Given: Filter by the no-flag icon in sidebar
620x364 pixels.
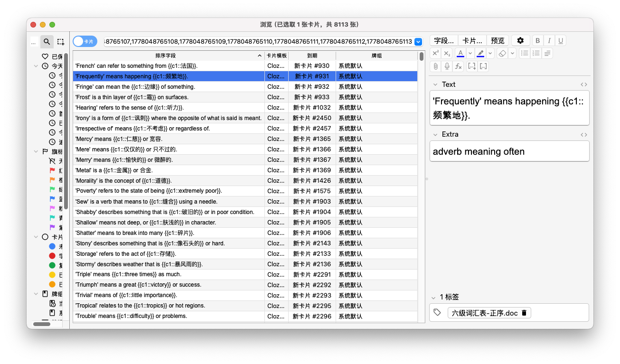Looking at the screenshot, I should tap(52, 161).
